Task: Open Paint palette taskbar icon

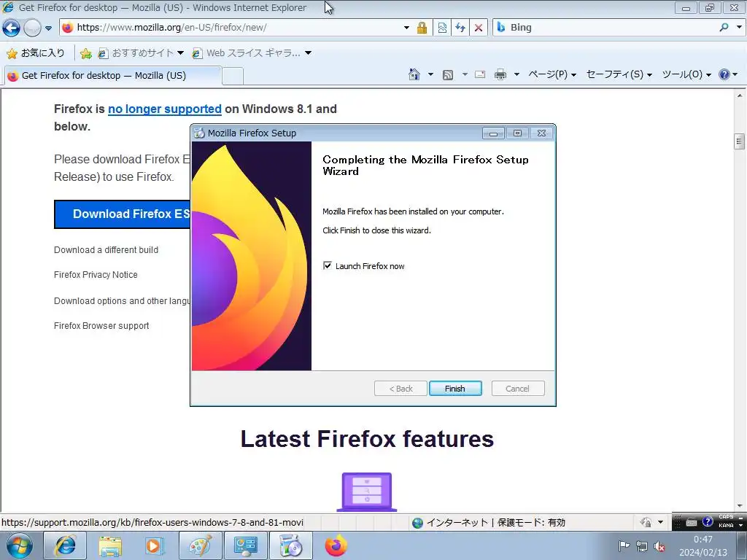Action: (200, 545)
